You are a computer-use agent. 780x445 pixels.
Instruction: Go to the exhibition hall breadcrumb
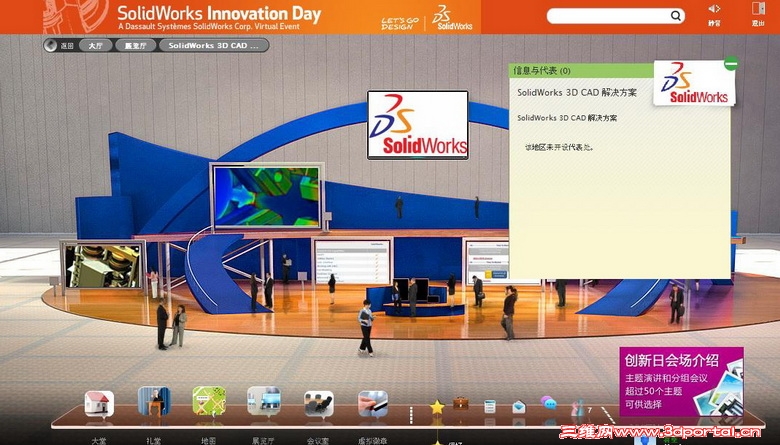pos(136,45)
